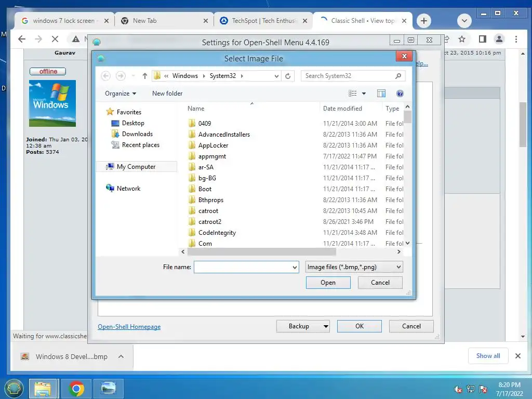
Task: Click the search magnifier in Search System32 box
Action: tap(398, 76)
